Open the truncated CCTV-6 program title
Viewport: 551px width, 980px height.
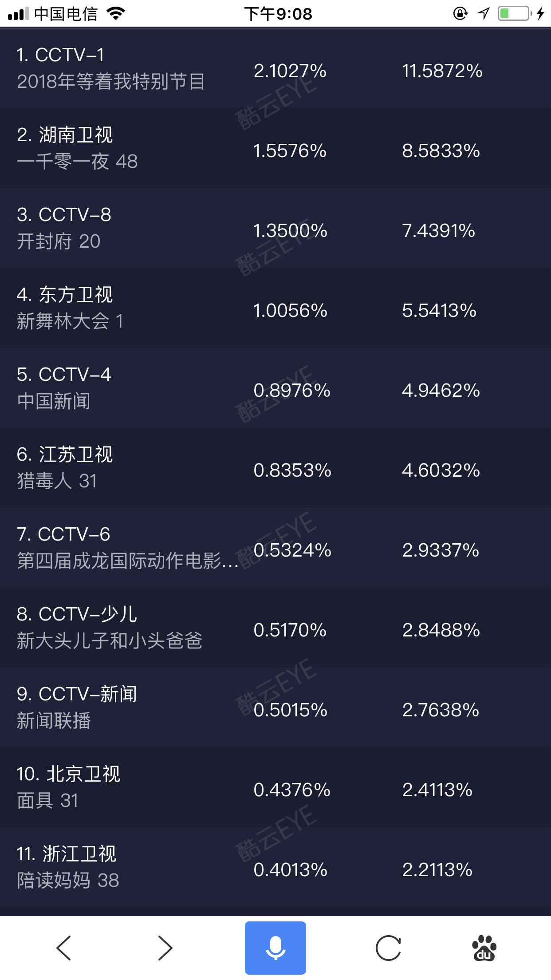click(128, 561)
